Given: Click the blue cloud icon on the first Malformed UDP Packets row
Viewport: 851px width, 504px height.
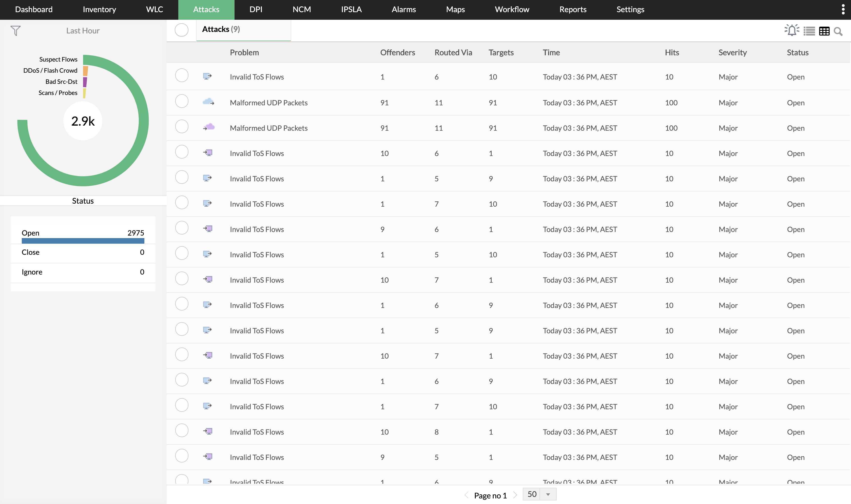Looking at the screenshot, I should (208, 102).
